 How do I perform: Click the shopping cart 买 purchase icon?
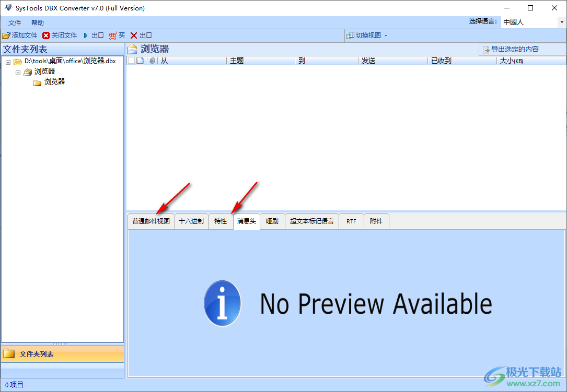tap(112, 35)
